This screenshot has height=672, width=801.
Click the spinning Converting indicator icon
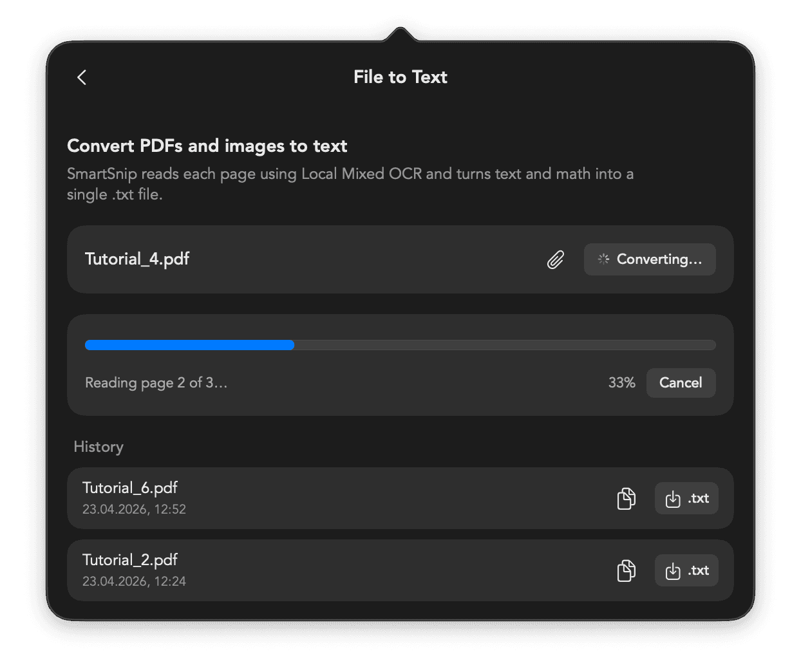(x=603, y=259)
